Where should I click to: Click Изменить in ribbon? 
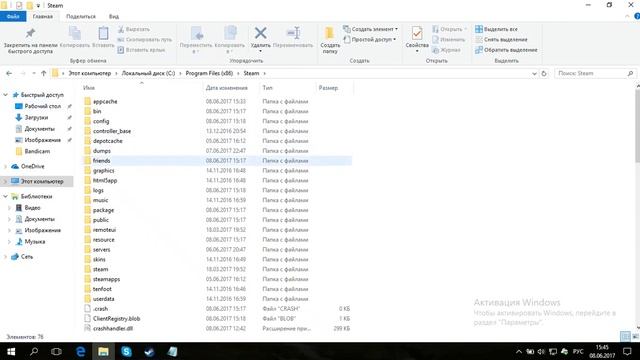449,40
